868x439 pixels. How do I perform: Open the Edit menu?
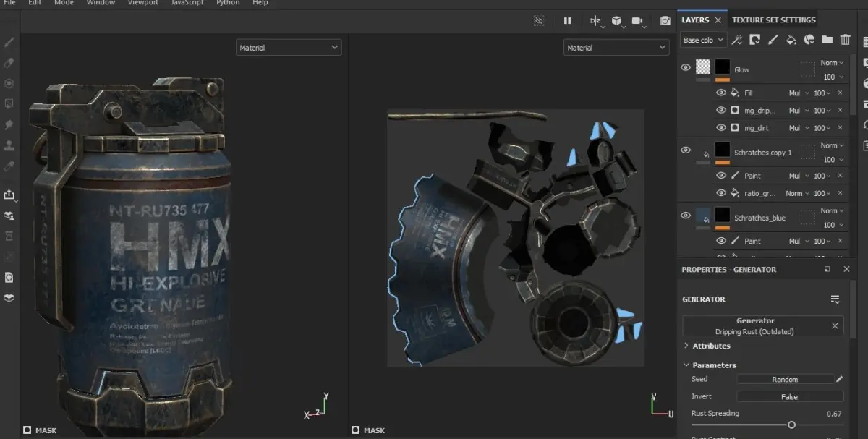[x=35, y=3]
